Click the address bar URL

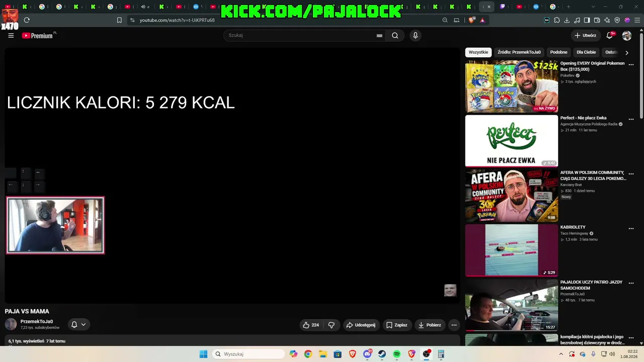coord(177,20)
